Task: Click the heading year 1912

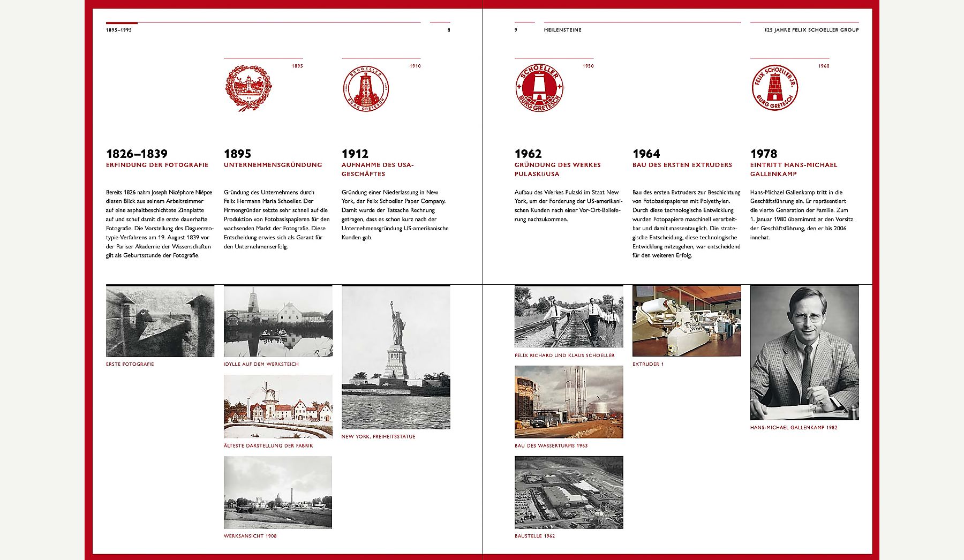Action: (355, 154)
